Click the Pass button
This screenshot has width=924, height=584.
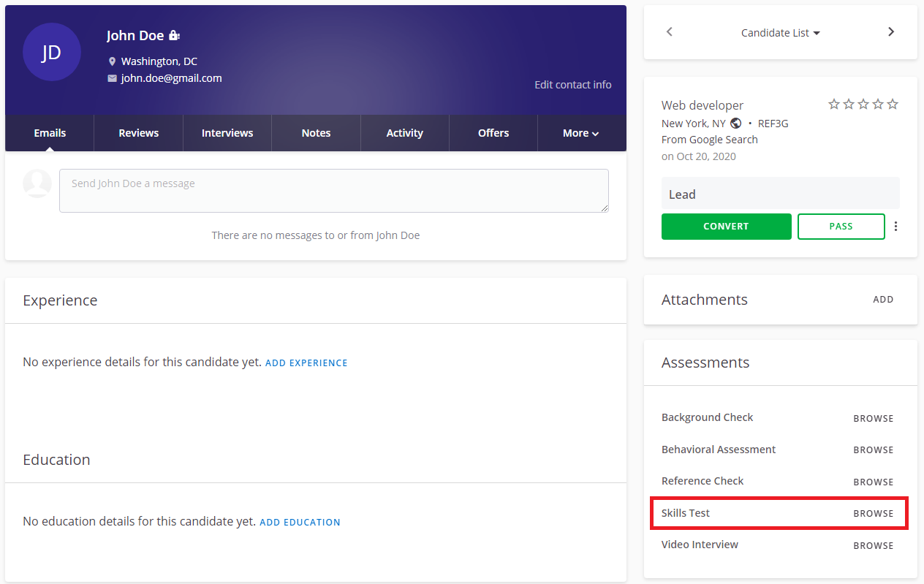[841, 227]
